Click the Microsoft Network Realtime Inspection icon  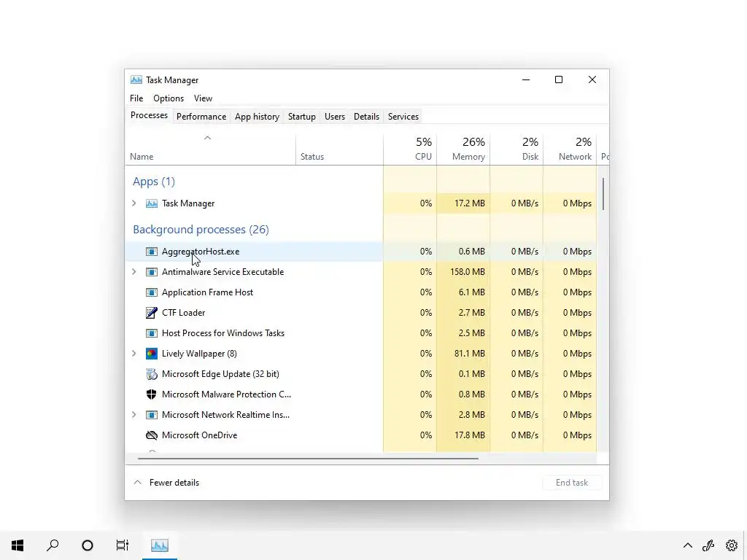pos(152,415)
